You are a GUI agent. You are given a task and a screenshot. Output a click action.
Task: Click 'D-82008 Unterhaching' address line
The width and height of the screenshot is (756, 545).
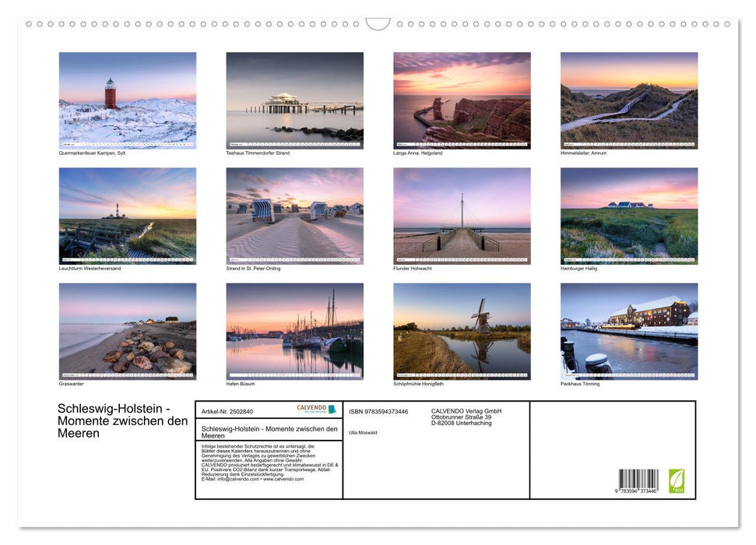click(462, 423)
